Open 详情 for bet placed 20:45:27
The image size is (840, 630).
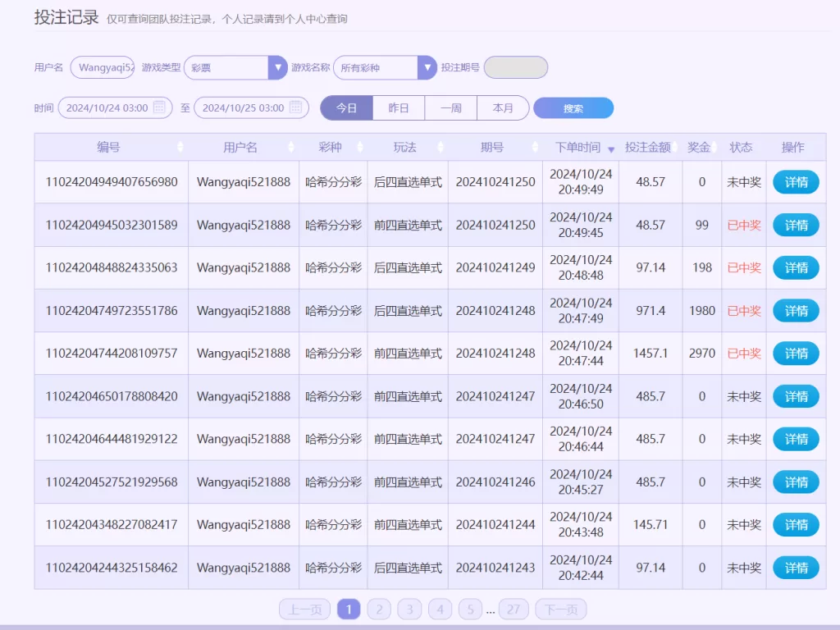(x=796, y=482)
